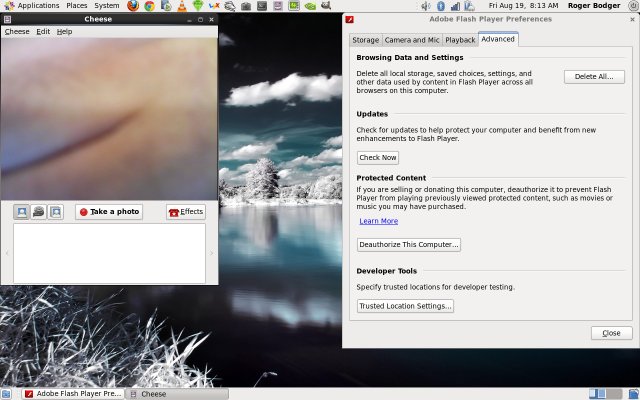Image resolution: width=640 pixels, height=400 pixels.
Task: Open the Cheese menu
Action: tap(17, 32)
